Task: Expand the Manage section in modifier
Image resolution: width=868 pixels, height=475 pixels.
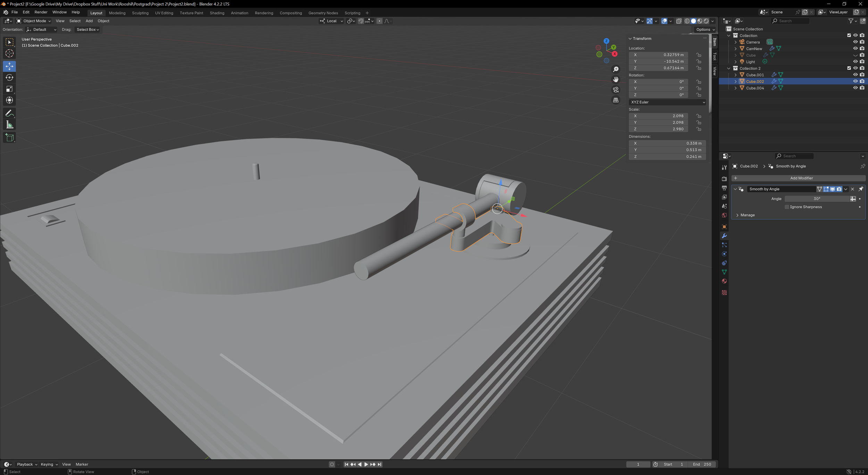Action: coord(746,215)
